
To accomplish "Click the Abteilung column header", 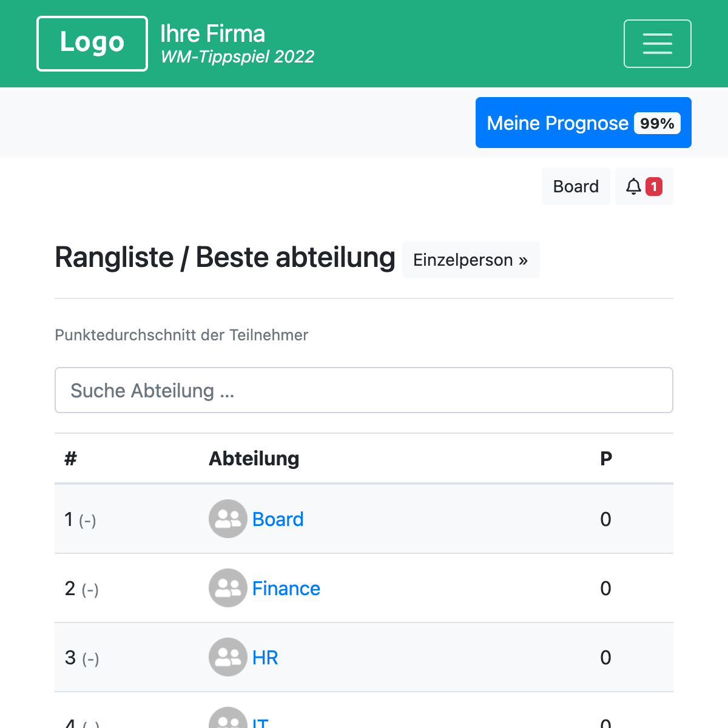I will coord(254,459).
